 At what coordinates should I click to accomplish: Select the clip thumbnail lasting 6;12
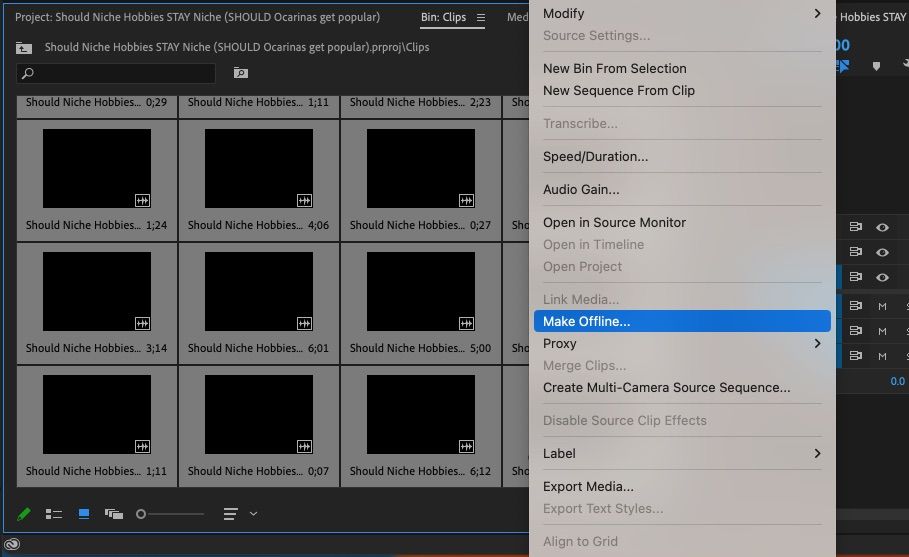click(x=421, y=414)
